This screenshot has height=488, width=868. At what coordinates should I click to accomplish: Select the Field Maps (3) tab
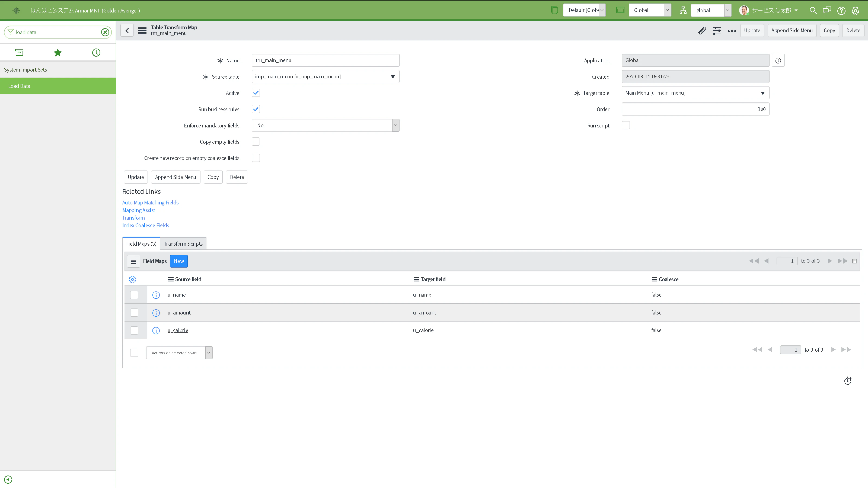click(141, 244)
